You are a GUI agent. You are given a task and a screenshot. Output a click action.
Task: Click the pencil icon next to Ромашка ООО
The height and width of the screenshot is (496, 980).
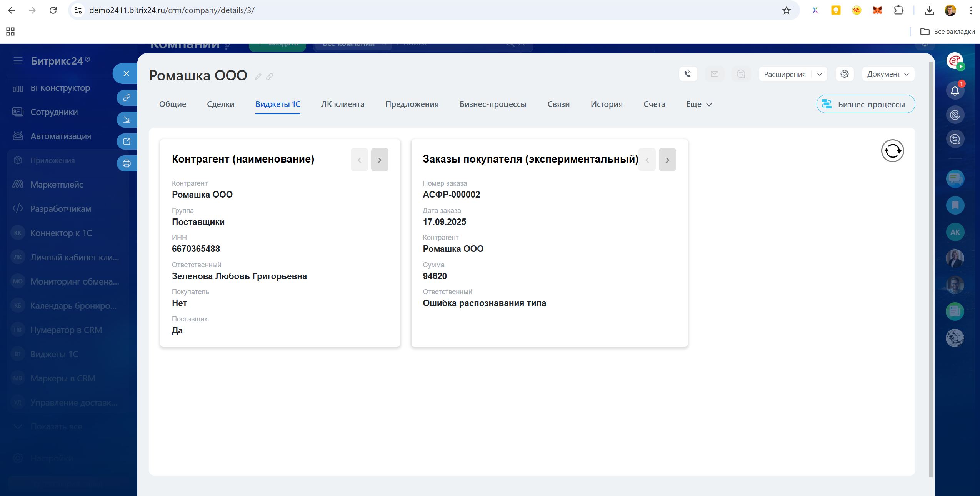tap(258, 77)
